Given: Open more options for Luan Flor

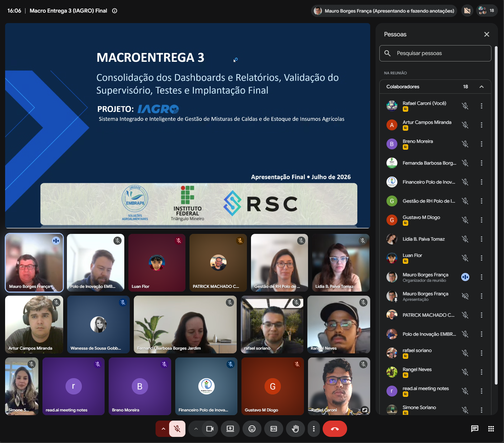Looking at the screenshot, I should [x=482, y=258].
